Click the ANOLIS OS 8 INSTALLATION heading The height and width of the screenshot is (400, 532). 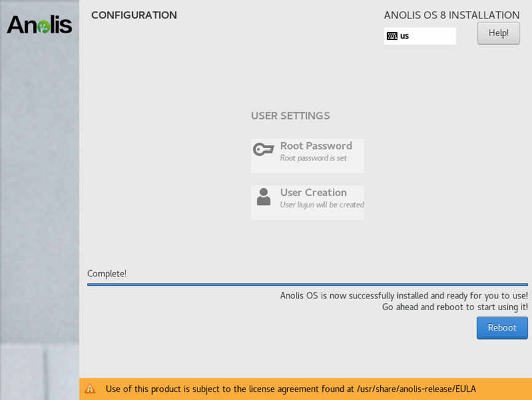click(451, 15)
